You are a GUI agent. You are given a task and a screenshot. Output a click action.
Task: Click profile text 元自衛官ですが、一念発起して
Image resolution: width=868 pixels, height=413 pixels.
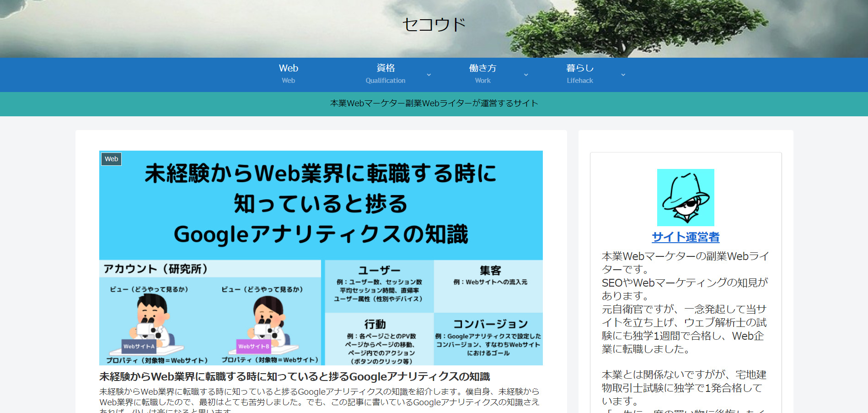(x=684, y=329)
